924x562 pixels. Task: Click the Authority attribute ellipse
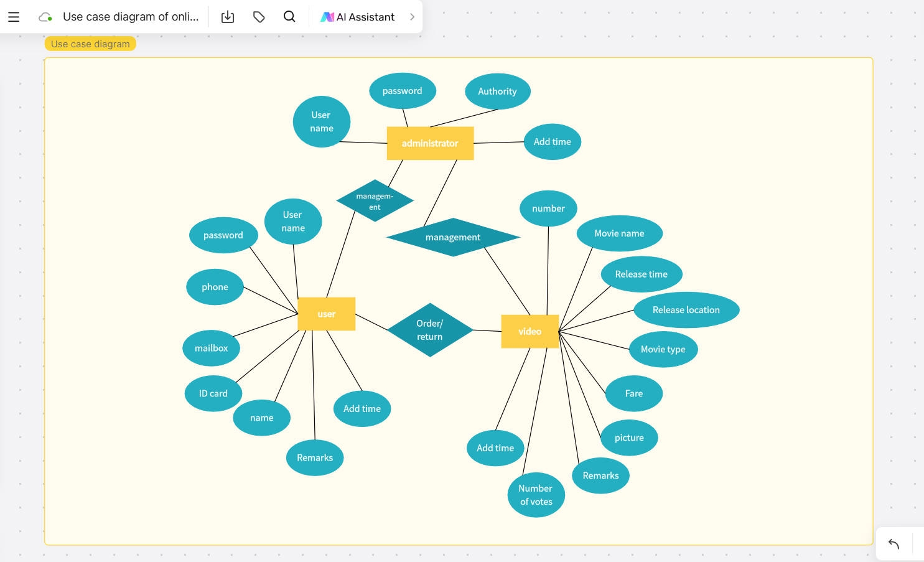point(497,91)
